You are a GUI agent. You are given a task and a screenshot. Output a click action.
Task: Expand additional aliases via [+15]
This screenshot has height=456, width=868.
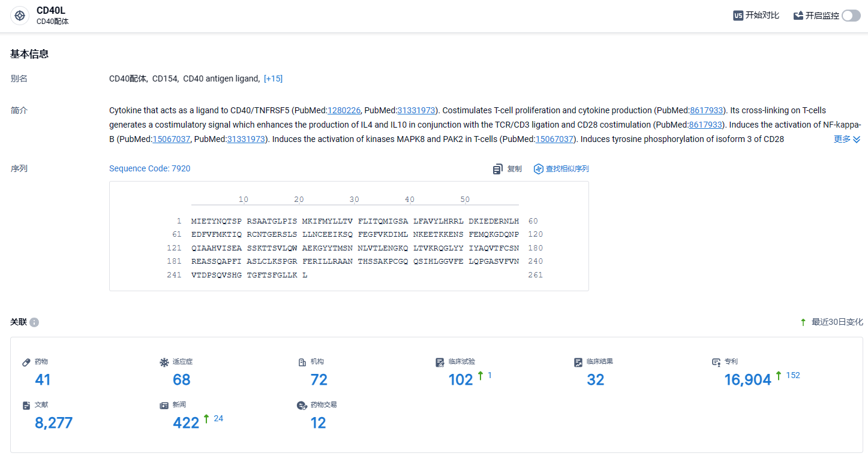(x=273, y=78)
